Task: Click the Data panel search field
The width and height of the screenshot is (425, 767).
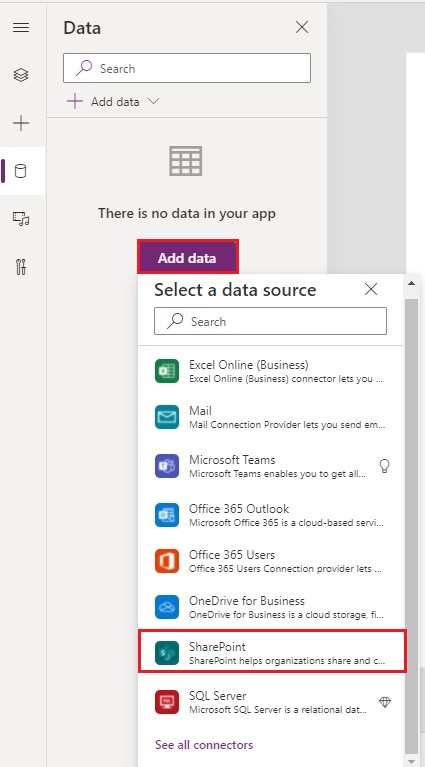Action: 187,68
